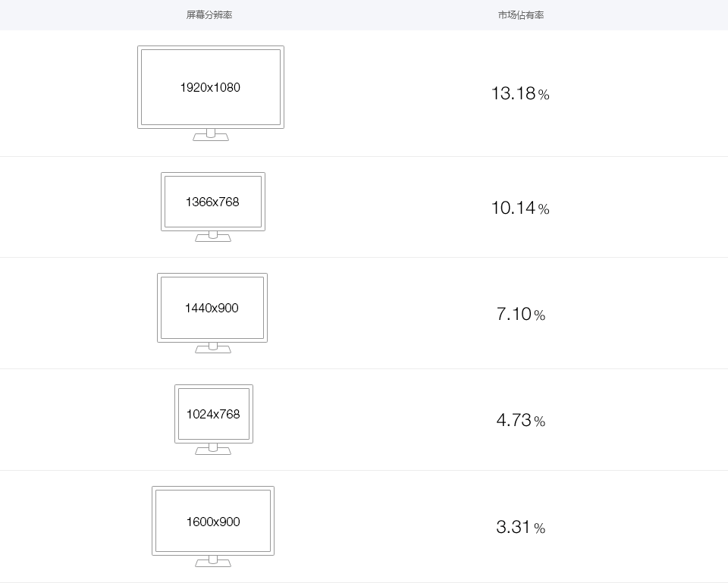Viewport: 728px width, 583px height.
Task: Click the 7.10% market share value
Action: pos(520,315)
